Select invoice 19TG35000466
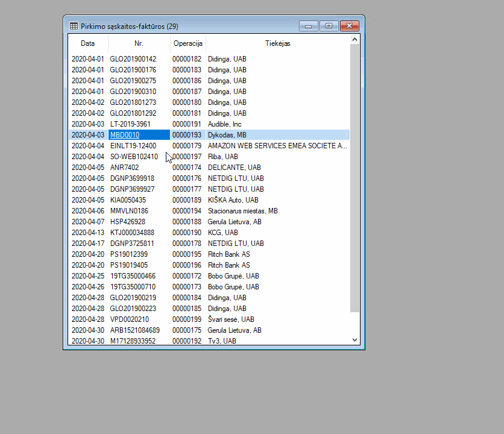 [x=133, y=276]
